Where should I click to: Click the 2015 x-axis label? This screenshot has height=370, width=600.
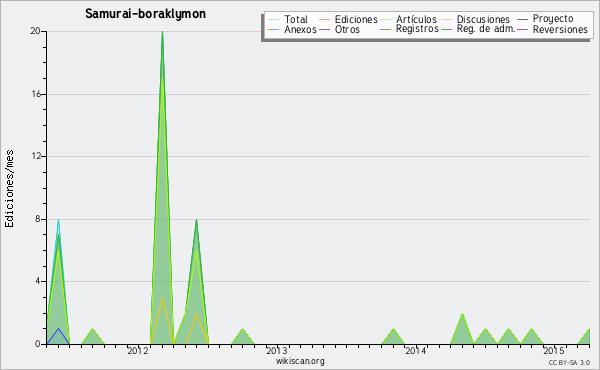pyautogui.click(x=554, y=351)
